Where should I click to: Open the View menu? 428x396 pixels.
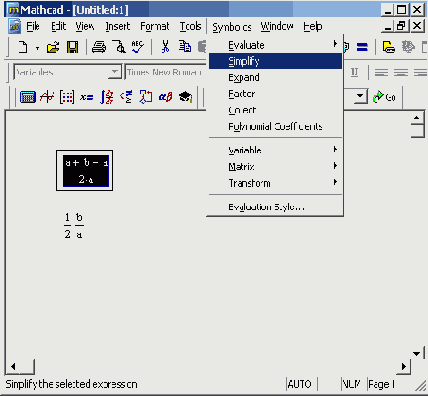pyautogui.click(x=85, y=26)
